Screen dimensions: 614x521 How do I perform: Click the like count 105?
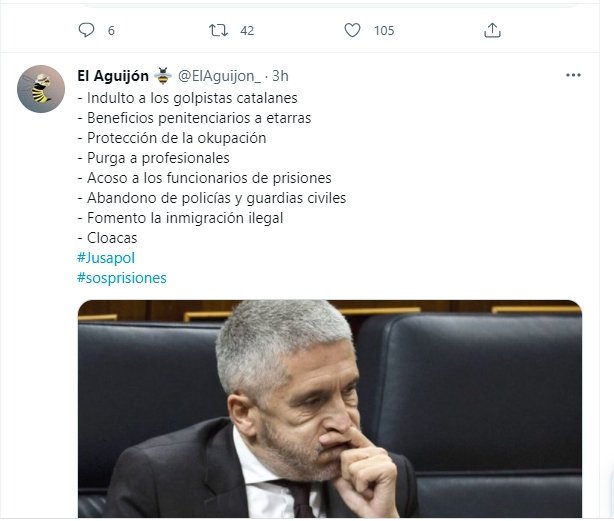(x=384, y=31)
